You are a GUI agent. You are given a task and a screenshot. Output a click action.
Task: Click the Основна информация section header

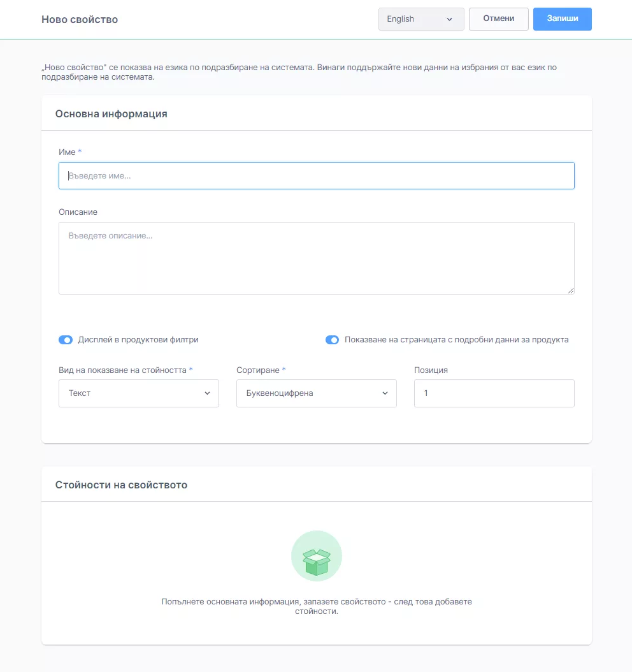(111, 113)
